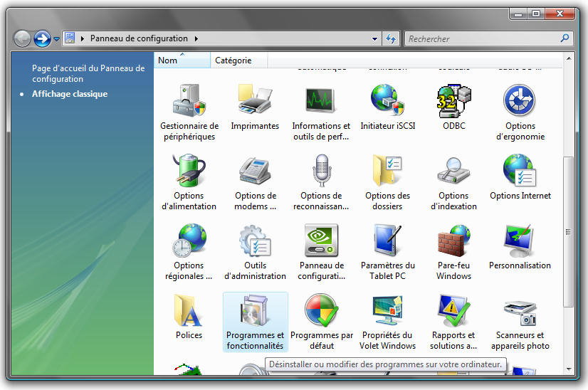
Task: Open Programmes et fonctionnalités icon
Action: (255, 311)
